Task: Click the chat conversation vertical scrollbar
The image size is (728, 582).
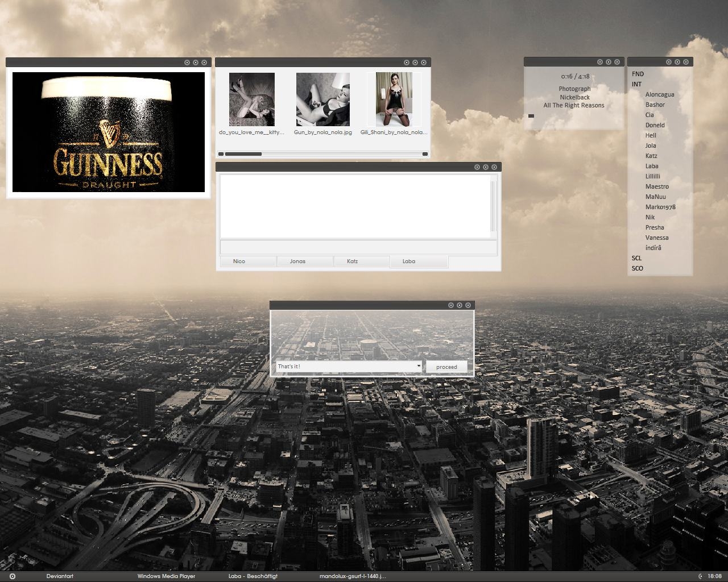Action: pos(494,206)
